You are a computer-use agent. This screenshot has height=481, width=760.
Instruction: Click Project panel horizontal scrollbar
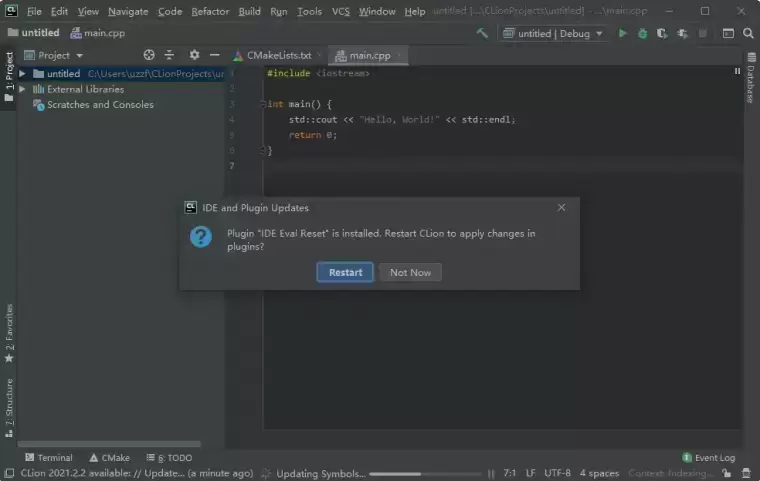109,444
